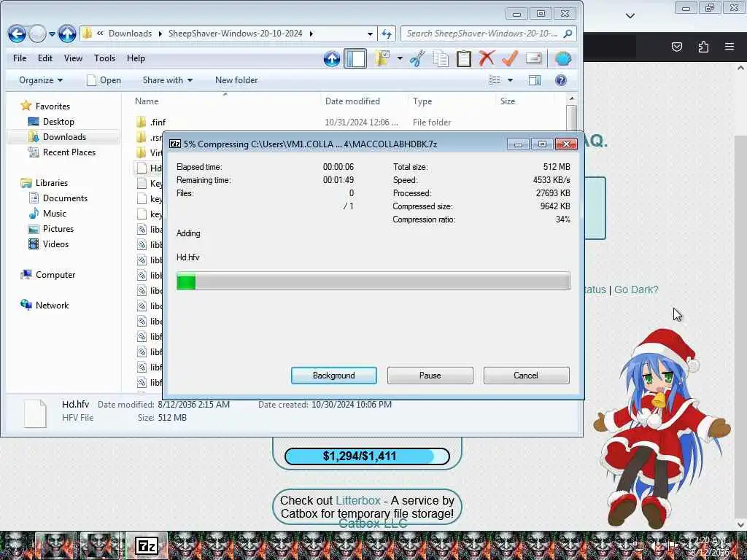The image size is (747, 560).
Task: Open the Tools menu
Action: (104, 58)
